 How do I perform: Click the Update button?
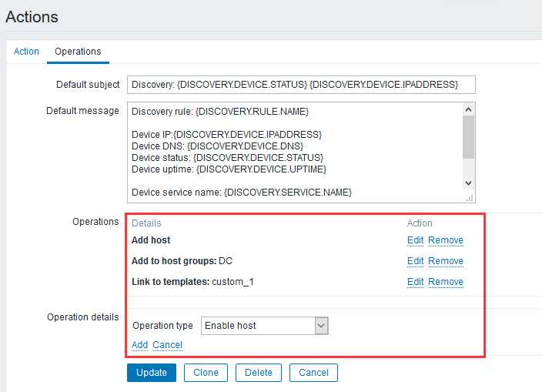pos(152,373)
